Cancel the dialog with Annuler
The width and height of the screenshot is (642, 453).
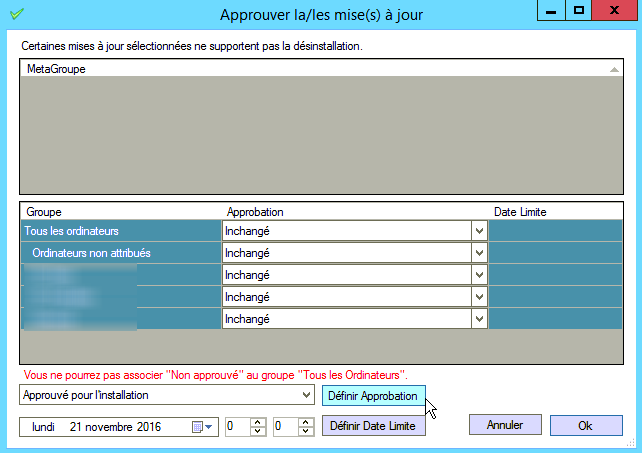coord(505,425)
